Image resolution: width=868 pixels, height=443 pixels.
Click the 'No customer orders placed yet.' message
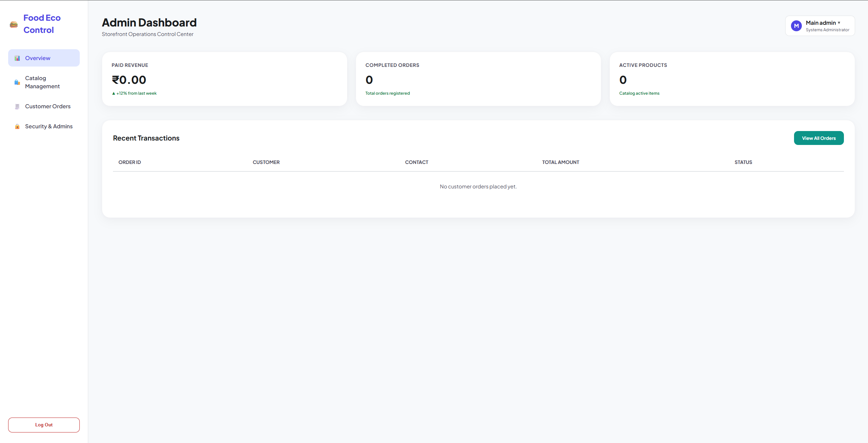[478, 187]
